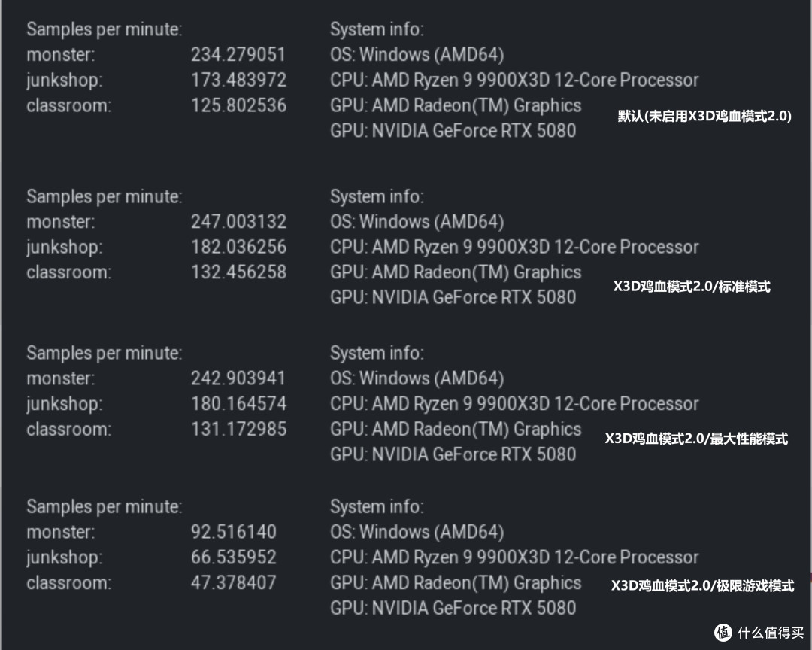The height and width of the screenshot is (650, 812).
Task: Select the classroom score 125.802536
Action: [239, 105]
